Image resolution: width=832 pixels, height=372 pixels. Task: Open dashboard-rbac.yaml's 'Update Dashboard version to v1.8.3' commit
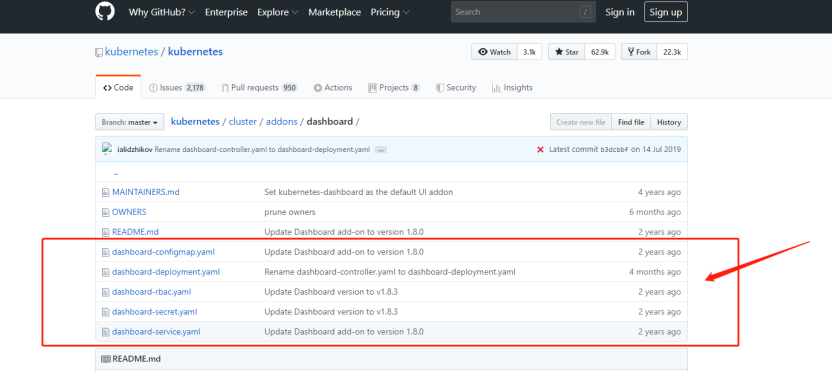pos(331,292)
